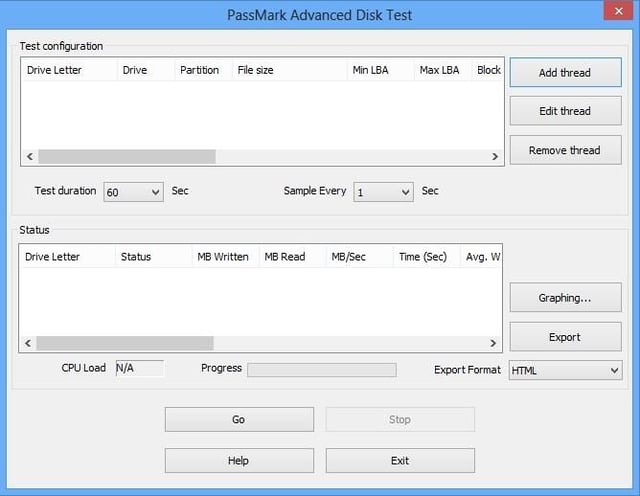Click the Max LBA column header
Image resolution: width=640 pixels, height=496 pixels.
coord(443,70)
